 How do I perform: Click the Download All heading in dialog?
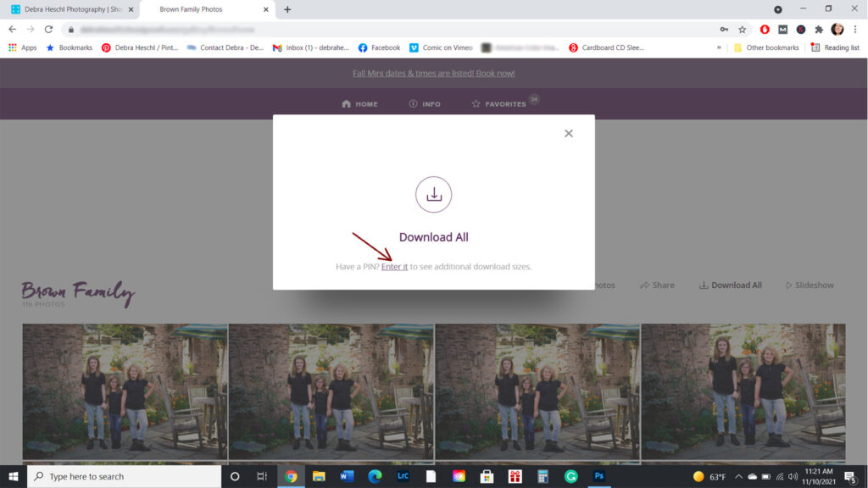click(433, 237)
